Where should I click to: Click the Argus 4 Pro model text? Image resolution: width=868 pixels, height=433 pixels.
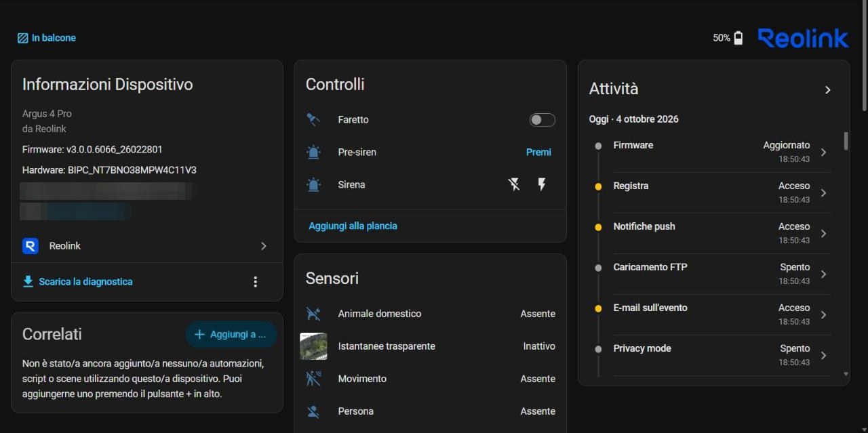point(47,114)
